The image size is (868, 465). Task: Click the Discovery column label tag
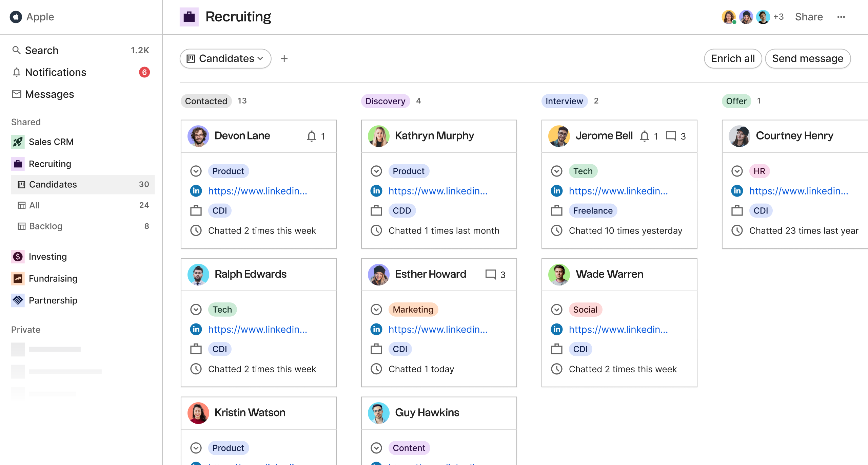point(385,101)
